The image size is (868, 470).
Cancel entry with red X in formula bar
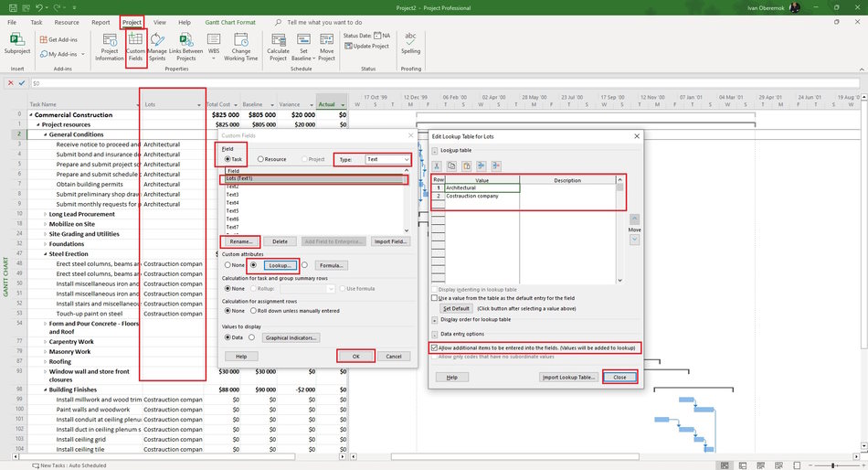(10, 82)
